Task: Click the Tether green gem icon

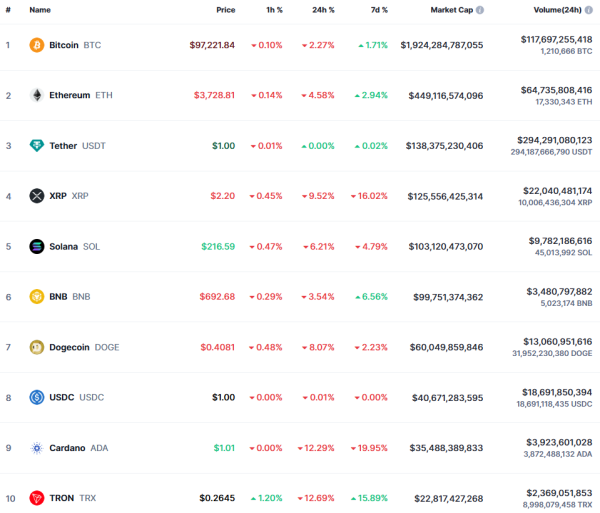Action: pyautogui.click(x=37, y=146)
